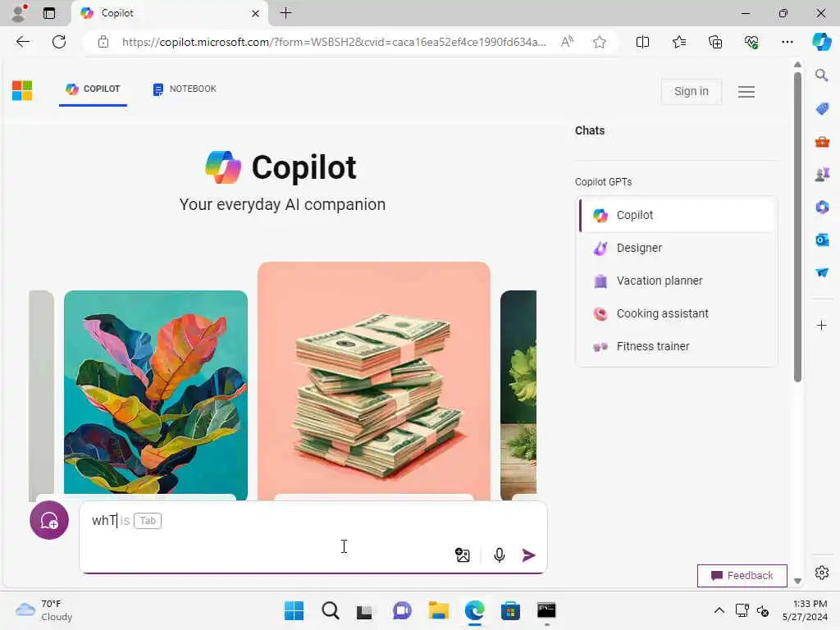Open the Edge profile icon
Screen dimensions: 840x630
19,13
